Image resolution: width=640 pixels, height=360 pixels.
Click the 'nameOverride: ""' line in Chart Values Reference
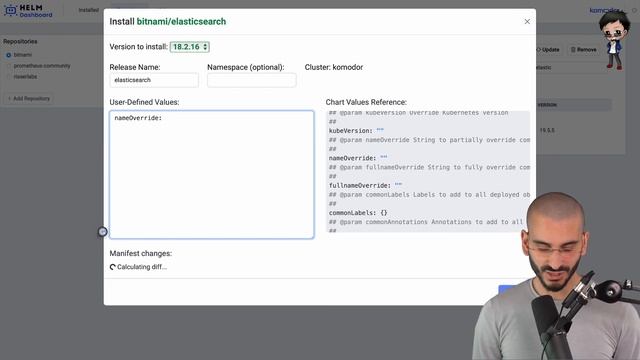358,158
